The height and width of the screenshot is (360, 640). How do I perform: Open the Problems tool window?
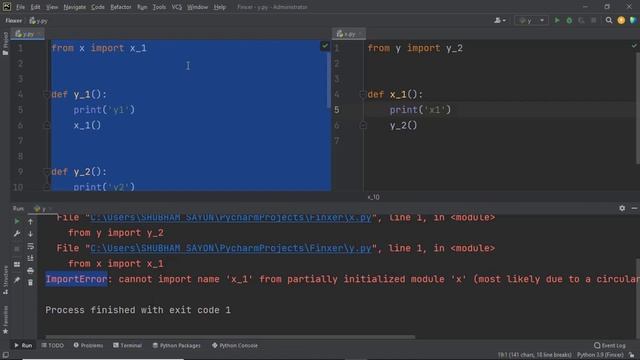[88, 345]
